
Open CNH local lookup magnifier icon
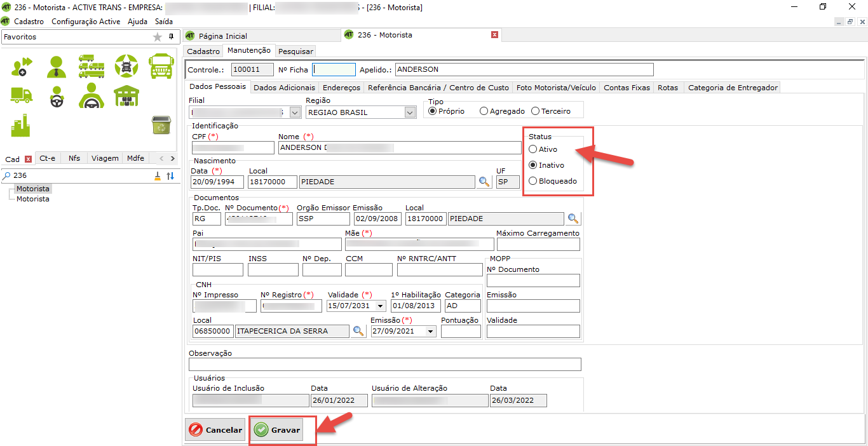358,331
